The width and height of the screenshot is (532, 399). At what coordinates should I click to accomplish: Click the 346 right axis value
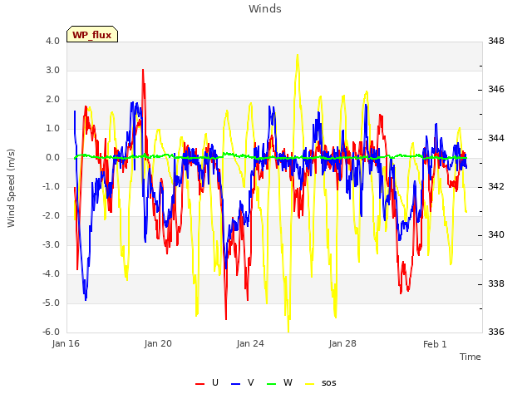click(x=496, y=90)
